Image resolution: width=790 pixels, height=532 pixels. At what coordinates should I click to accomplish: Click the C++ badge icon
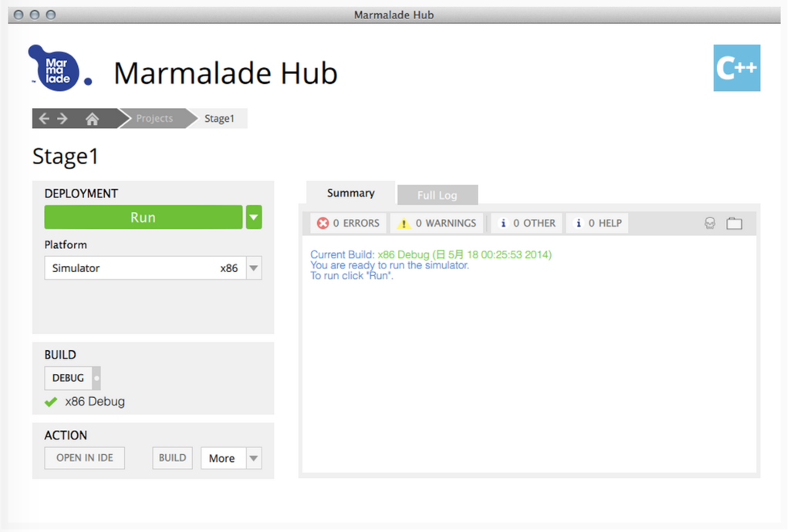click(x=737, y=68)
